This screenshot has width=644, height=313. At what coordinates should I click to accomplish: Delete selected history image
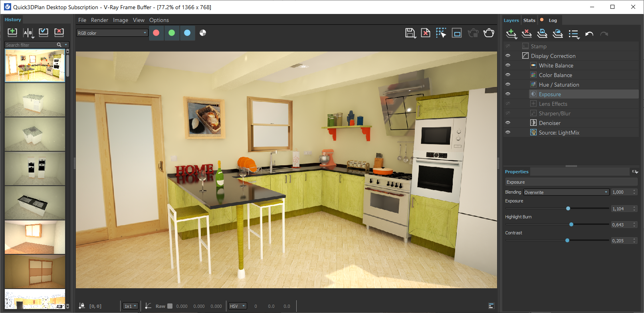[59, 32]
